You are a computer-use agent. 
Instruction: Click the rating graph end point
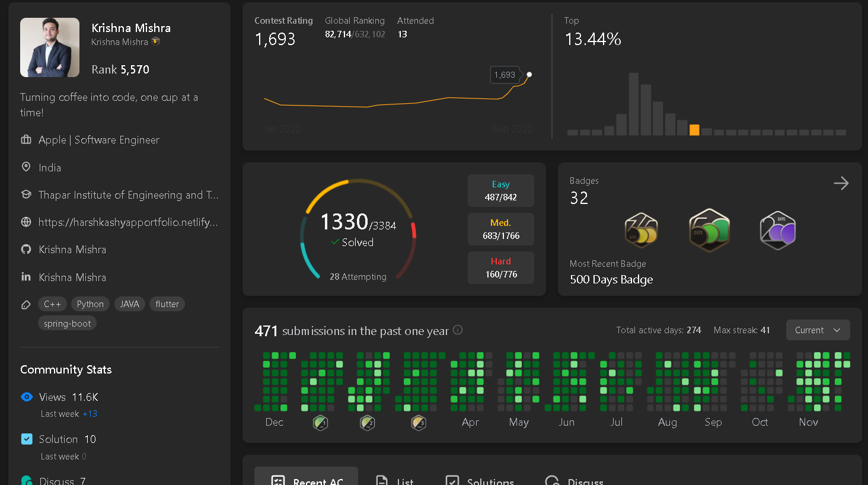point(529,75)
